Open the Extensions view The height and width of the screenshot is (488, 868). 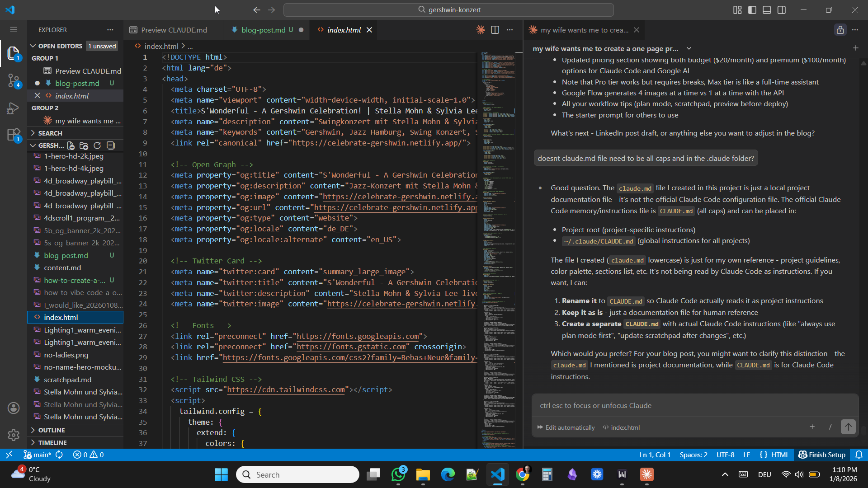tap(14, 134)
